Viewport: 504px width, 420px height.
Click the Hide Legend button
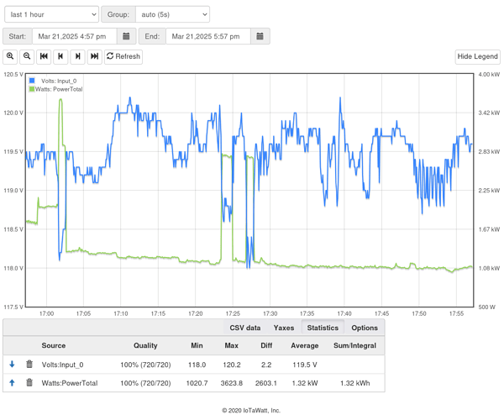(478, 56)
